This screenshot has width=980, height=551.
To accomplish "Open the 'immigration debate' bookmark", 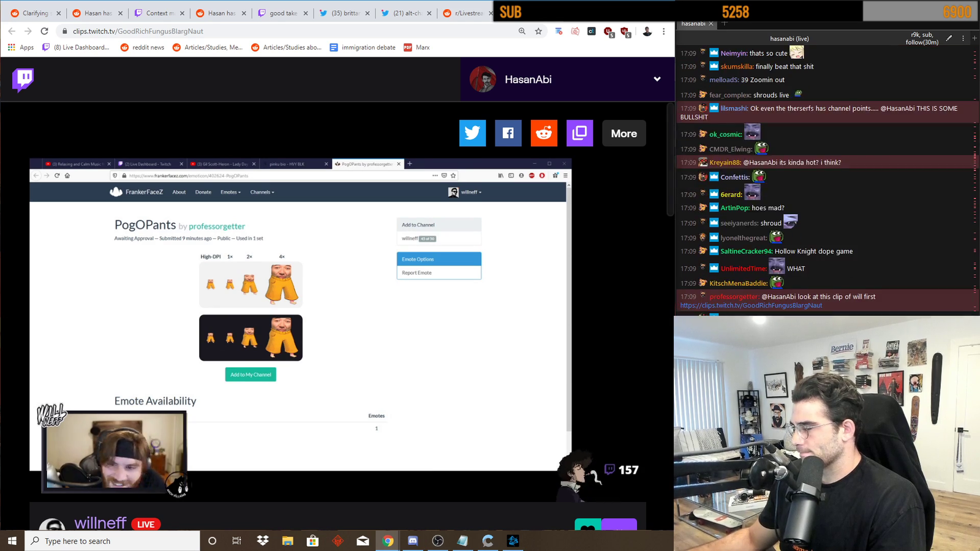I will [x=363, y=47].
